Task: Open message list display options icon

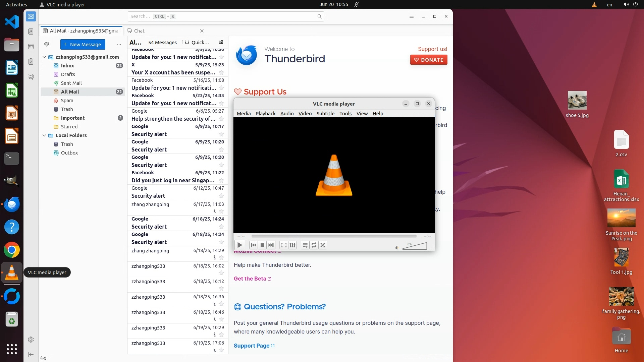Action: pyautogui.click(x=221, y=42)
